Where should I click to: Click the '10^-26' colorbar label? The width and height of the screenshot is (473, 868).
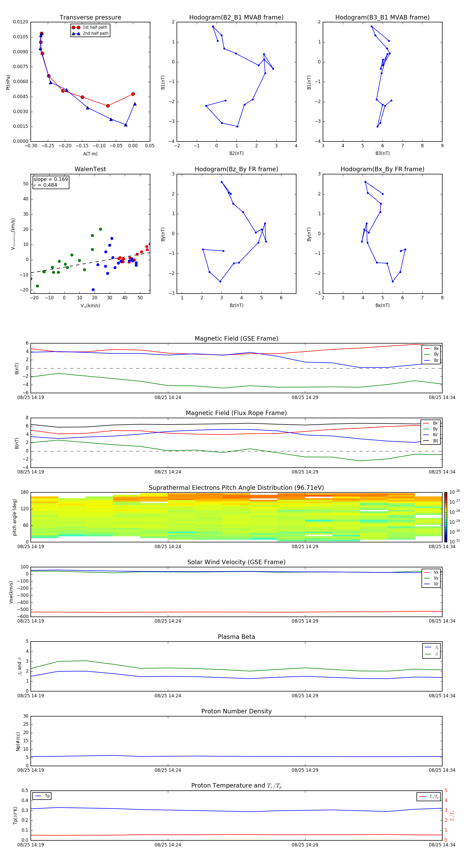pos(455,492)
